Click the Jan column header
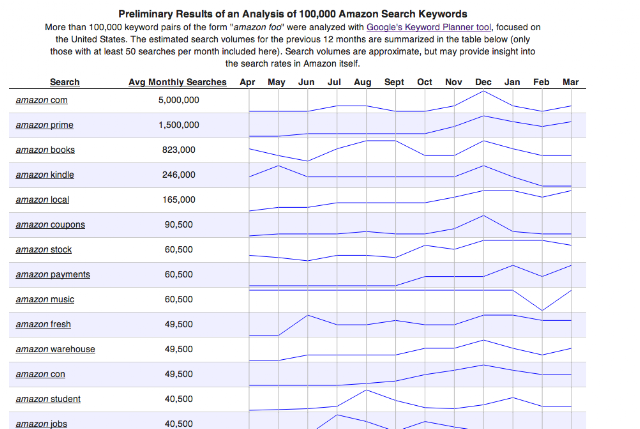640x429 pixels. pos(512,82)
